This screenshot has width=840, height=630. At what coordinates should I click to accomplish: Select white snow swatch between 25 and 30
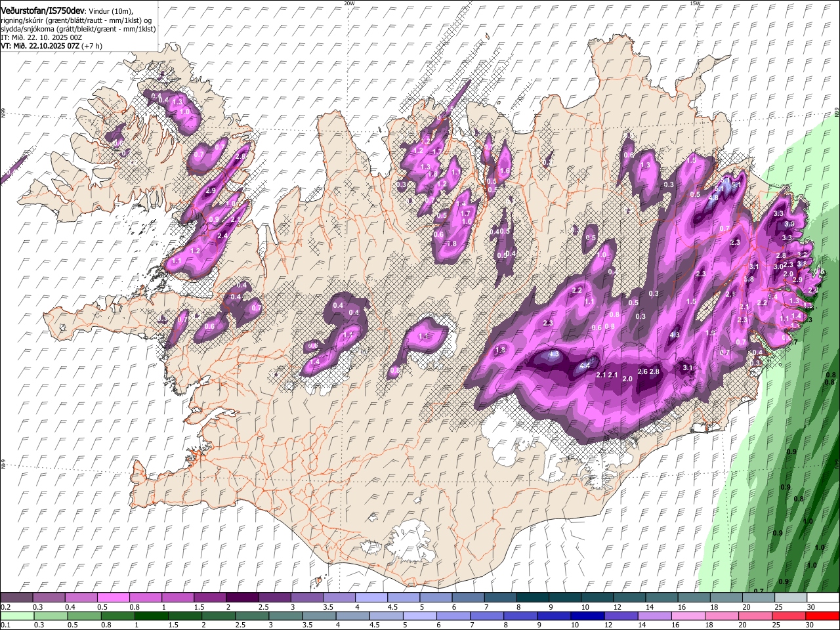791,597
